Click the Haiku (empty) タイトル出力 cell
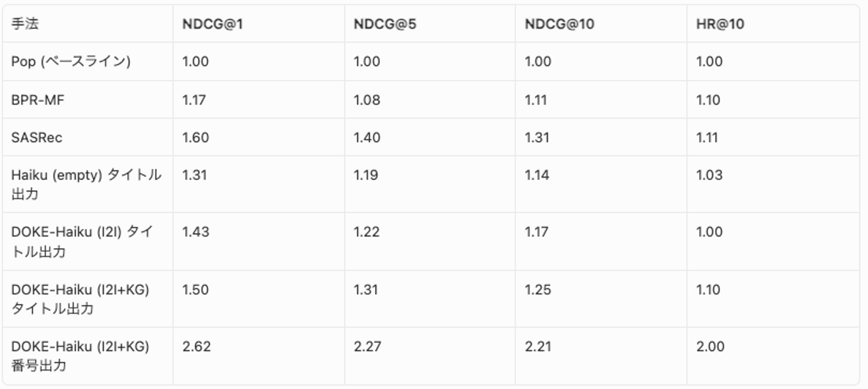The image size is (868, 389). tap(86, 184)
